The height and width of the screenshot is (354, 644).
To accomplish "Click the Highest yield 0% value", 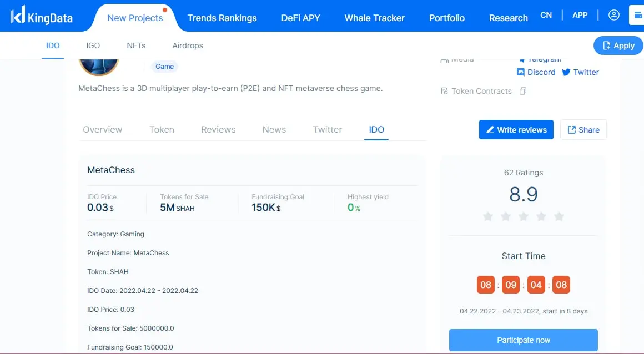I will (x=354, y=208).
